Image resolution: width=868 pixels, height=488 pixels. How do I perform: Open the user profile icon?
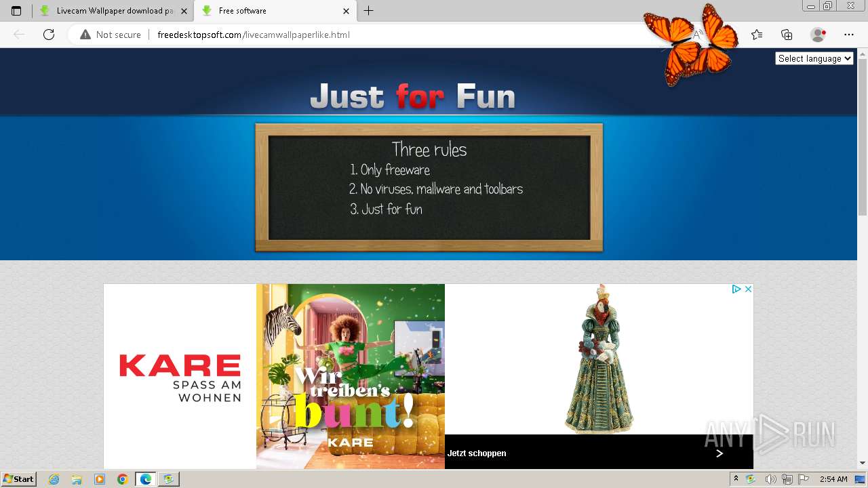tap(818, 35)
